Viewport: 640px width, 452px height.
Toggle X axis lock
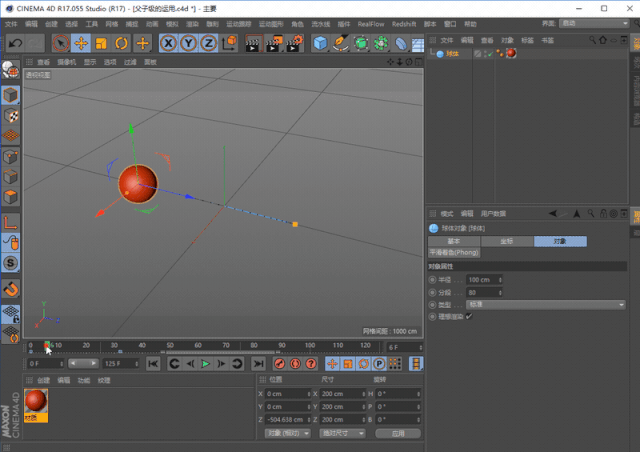pos(168,43)
